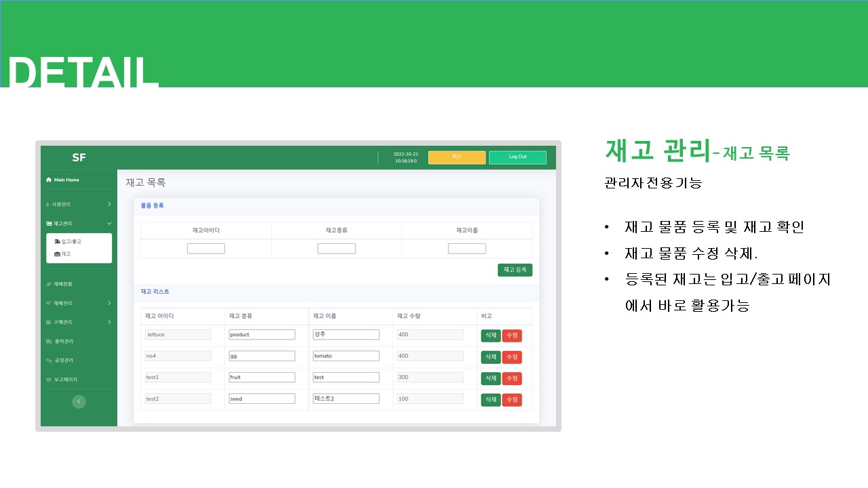Image resolution: width=868 pixels, height=488 pixels.
Task: Expand the 사원관리 chevron
Action: point(109,204)
